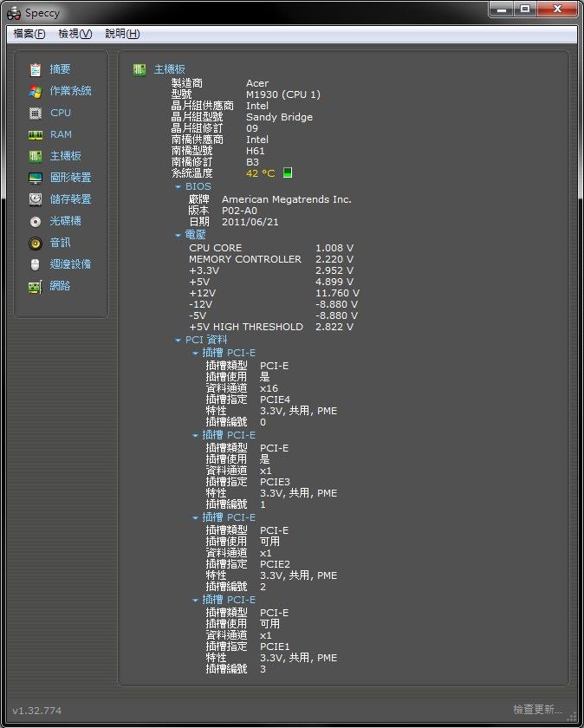Image resolution: width=584 pixels, height=728 pixels.
Task: Select the 音訊 speaker icon
Action: click(36, 243)
